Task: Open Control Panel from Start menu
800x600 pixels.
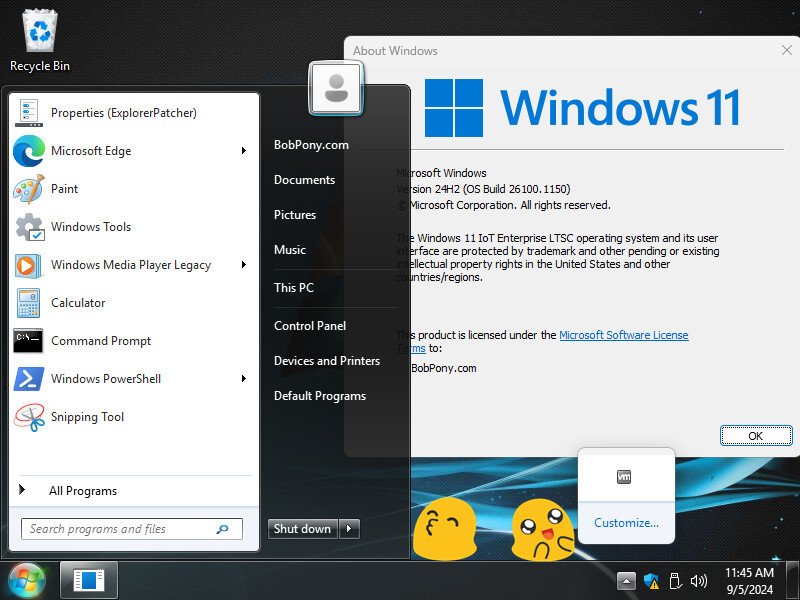Action: point(310,326)
